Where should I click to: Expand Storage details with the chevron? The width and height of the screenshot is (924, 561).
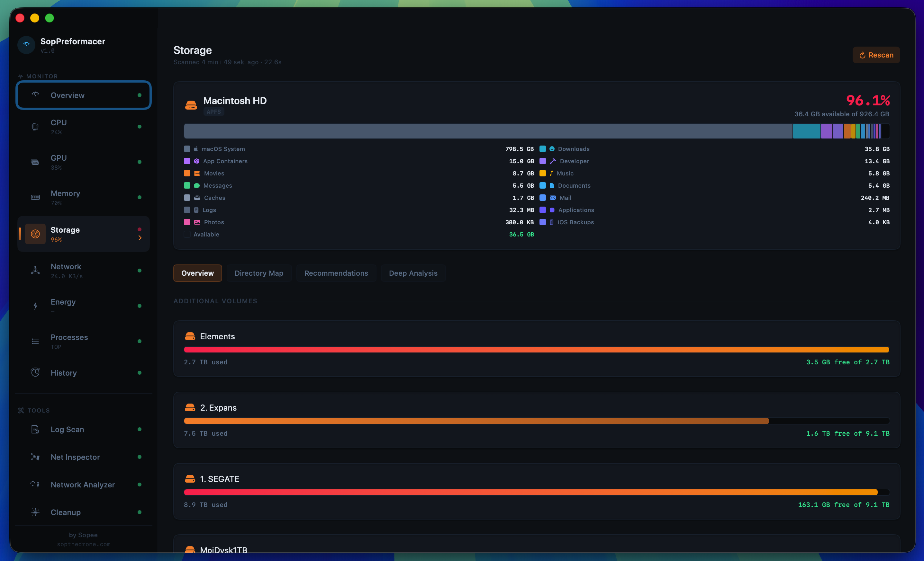click(140, 237)
